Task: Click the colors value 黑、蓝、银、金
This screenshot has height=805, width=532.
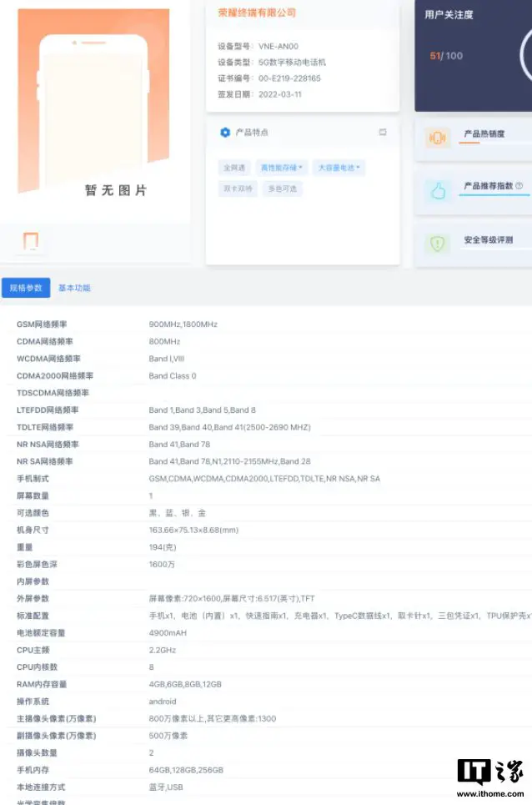Action: [x=178, y=513]
